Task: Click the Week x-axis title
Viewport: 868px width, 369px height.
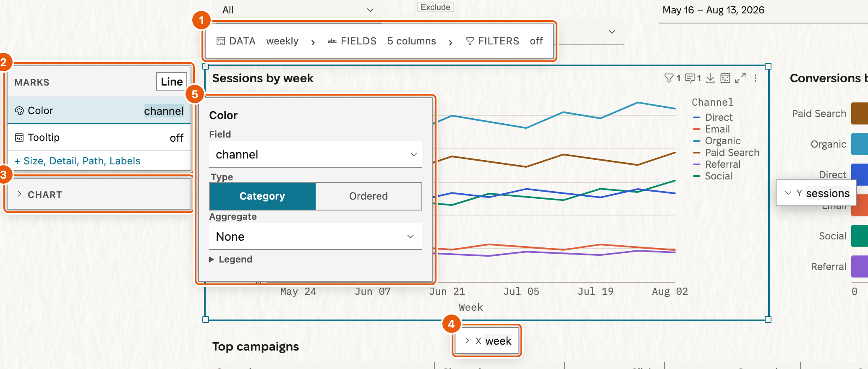Action: coord(471,307)
